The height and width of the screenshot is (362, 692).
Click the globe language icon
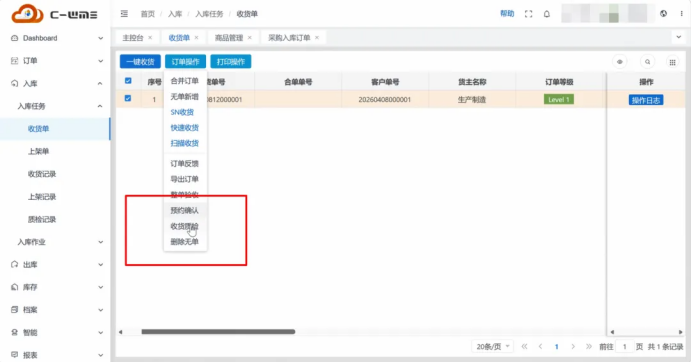pyautogui.click(x=663, y=14)
